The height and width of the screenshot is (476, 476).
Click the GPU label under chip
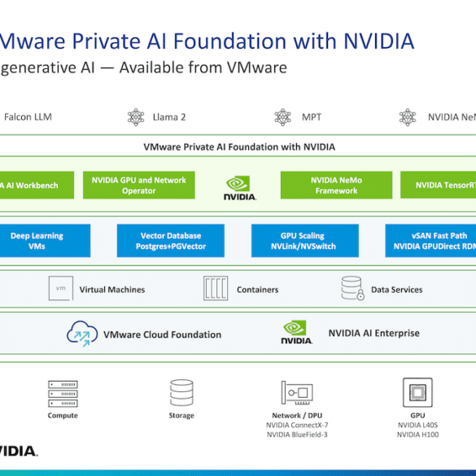pos(417,415)
